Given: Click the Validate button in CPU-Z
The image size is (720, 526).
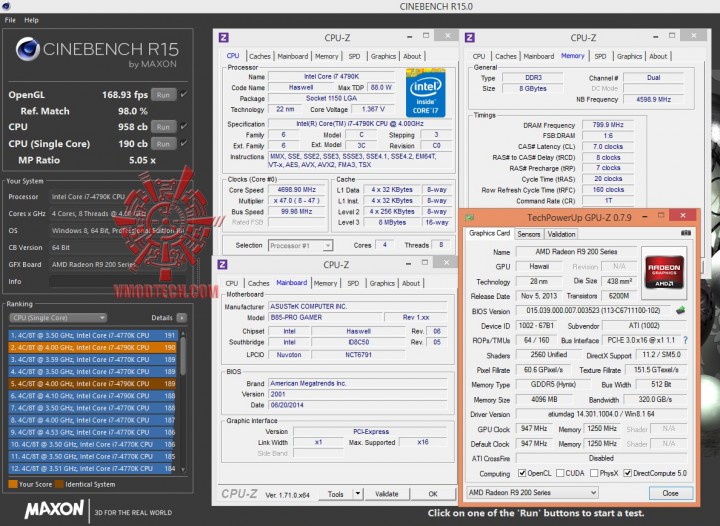Looking at the screenshot, I should (x=387, y=494).
